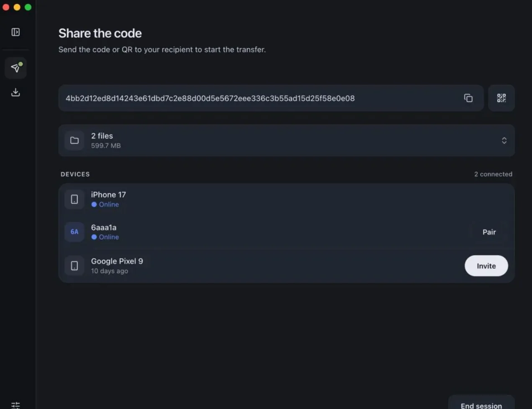The width and height of the screenshot is (532, 409).
Task: Open settings sliders icon at the sidebar bottom
Action: (x=15, y=405)
